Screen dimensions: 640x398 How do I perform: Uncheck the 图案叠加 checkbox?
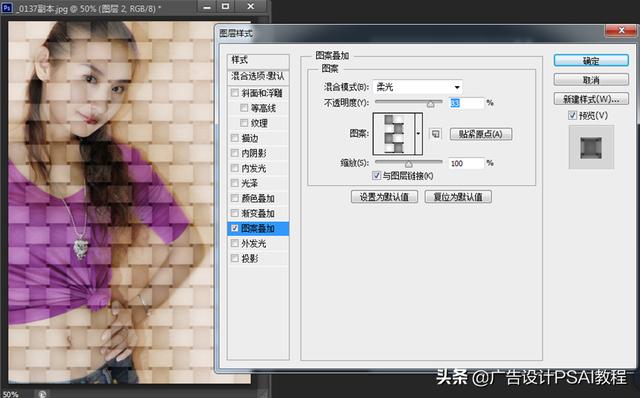pos(235,228)
